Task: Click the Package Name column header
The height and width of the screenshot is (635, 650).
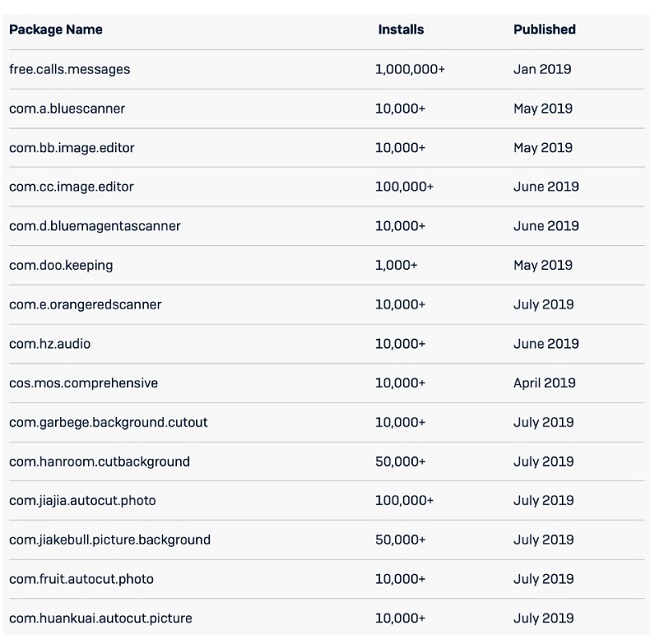Action: coord(55,30)
